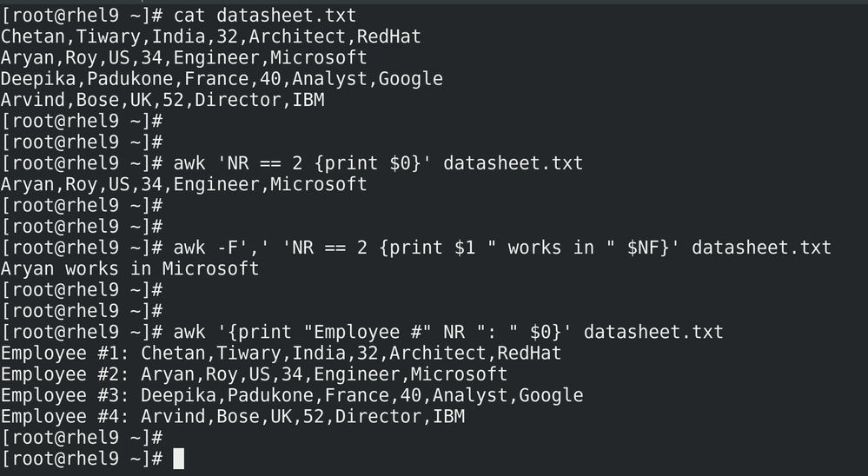Click the 'Employee #1:' label
This screenshot has height=476, width=868.
65,353
